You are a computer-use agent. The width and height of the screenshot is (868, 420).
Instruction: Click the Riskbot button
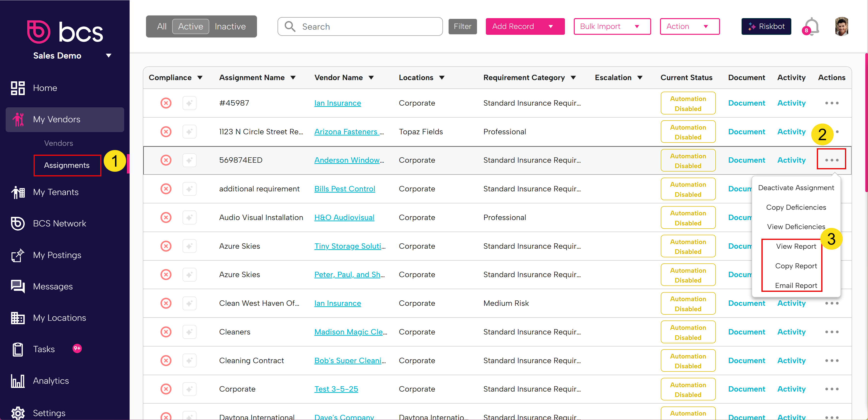coord(766,26)
